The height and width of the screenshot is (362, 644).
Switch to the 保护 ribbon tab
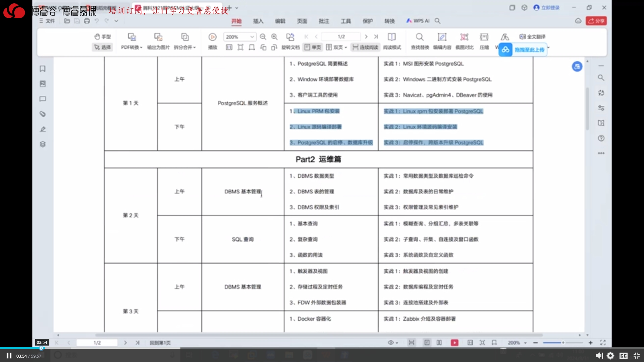click(x=368, y=21)
